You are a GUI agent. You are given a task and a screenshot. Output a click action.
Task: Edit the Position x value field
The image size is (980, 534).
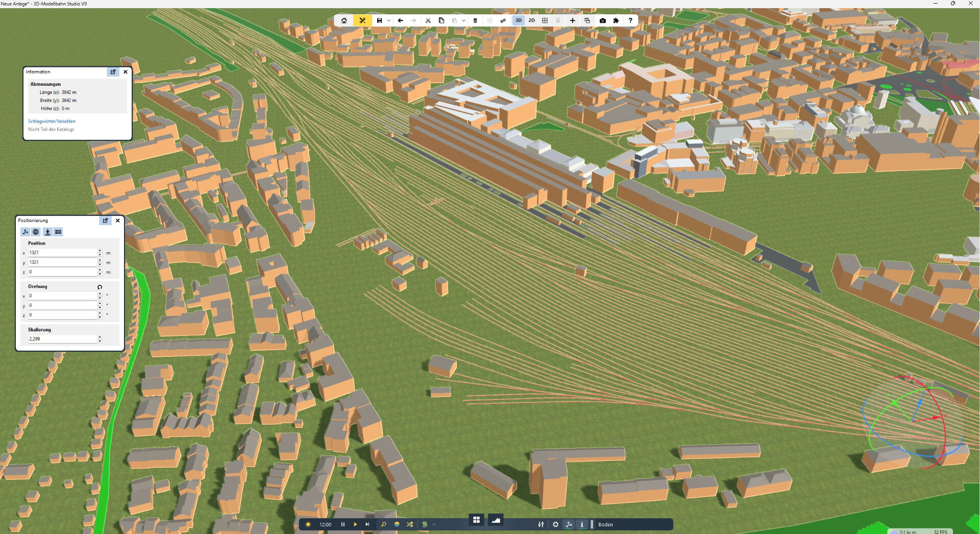click(62, 253)
